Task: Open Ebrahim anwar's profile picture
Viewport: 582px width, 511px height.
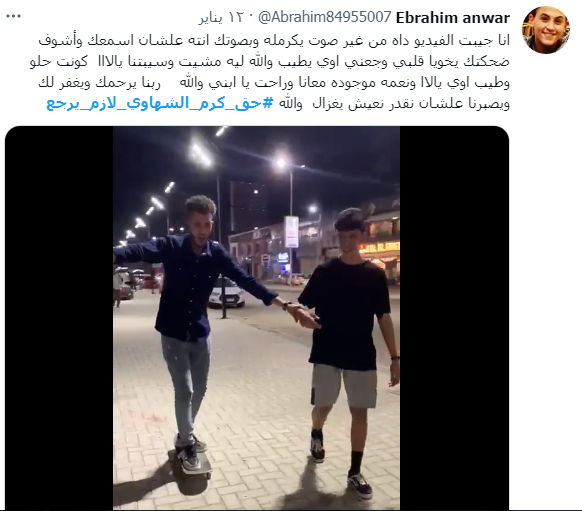Action: coord(546,30)
